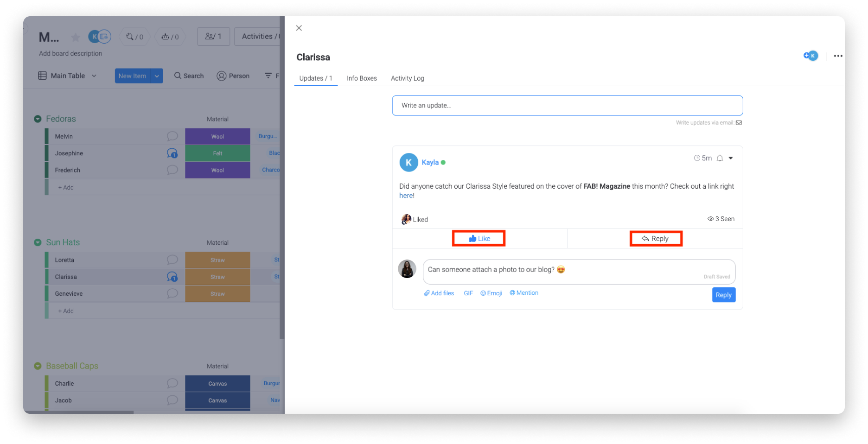
Task: Click the Frederich item name
Action: (67, 170)
